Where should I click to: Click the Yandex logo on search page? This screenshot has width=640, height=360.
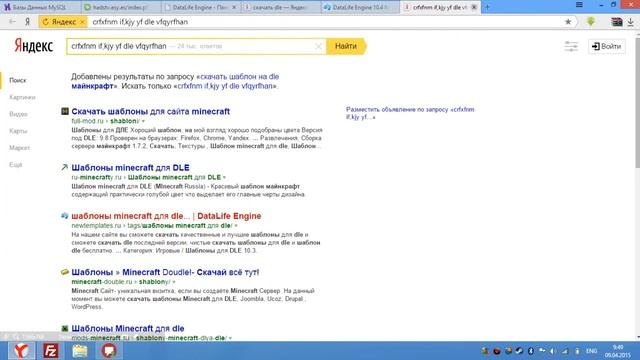[33, 46]
